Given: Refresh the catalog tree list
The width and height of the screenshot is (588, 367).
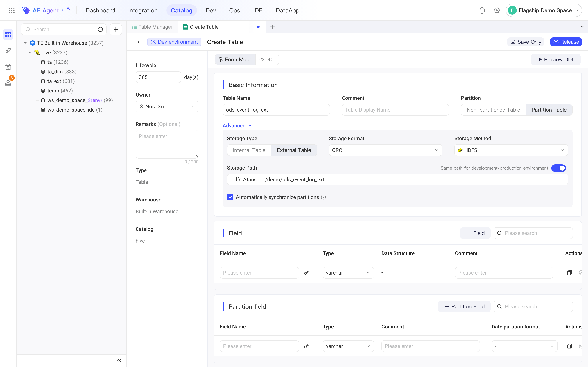Looking at the screenshot, I should [100, 29].
